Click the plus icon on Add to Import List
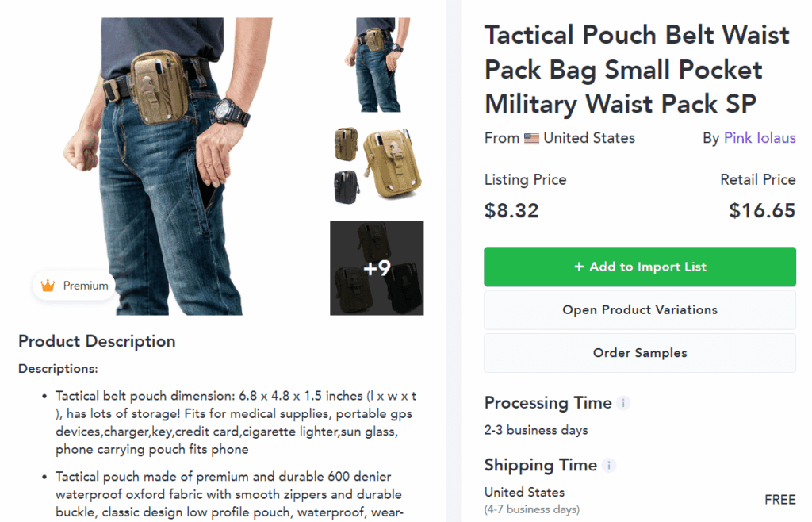Image resolution: width=812 pixels, height=522 pixels. [578, 267]
